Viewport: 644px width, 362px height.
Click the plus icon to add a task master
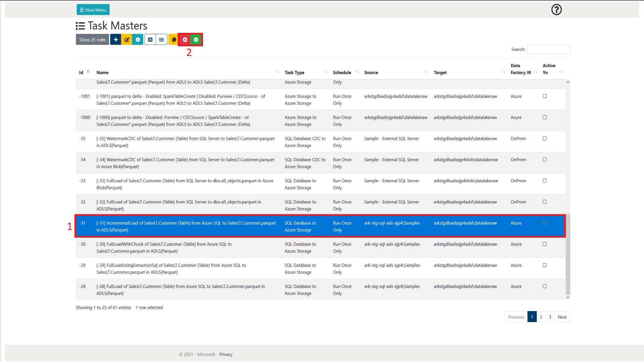pos(116,40)
